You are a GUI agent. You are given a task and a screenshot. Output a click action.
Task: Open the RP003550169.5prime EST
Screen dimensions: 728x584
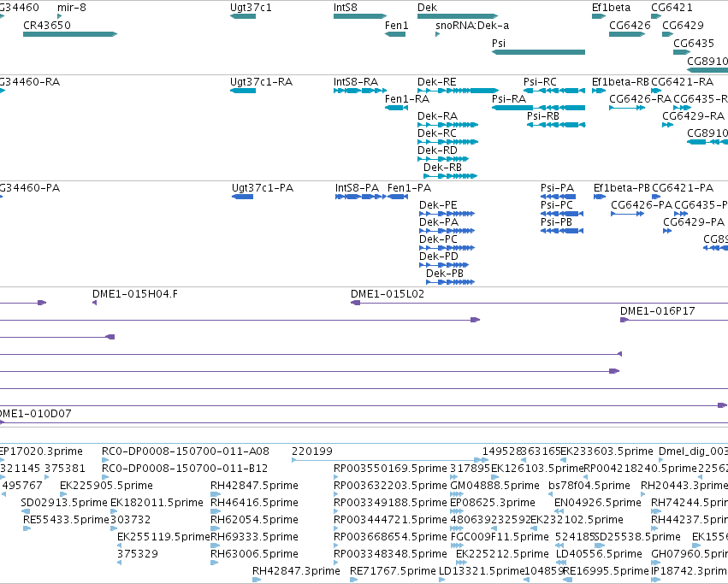[335, 477]
